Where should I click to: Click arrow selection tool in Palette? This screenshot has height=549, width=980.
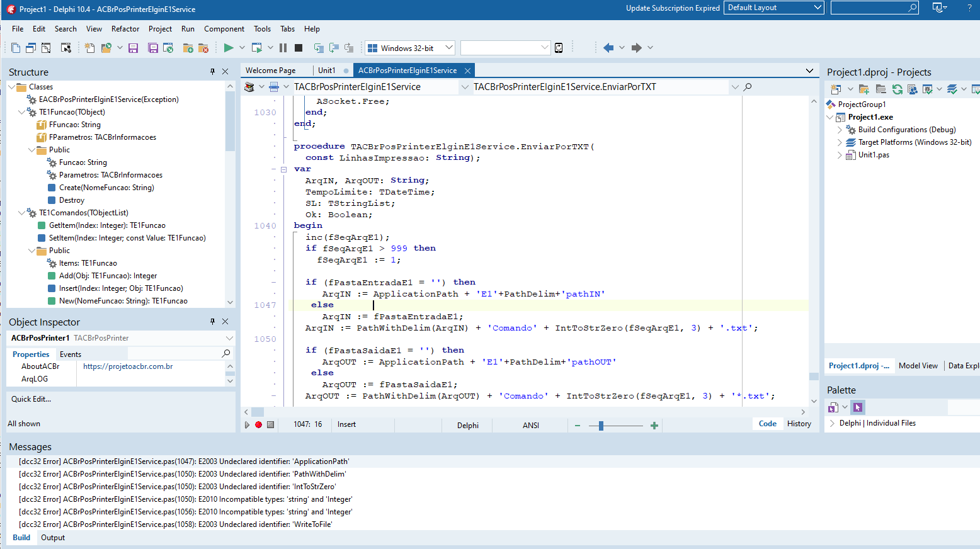(x=858, y=407)
